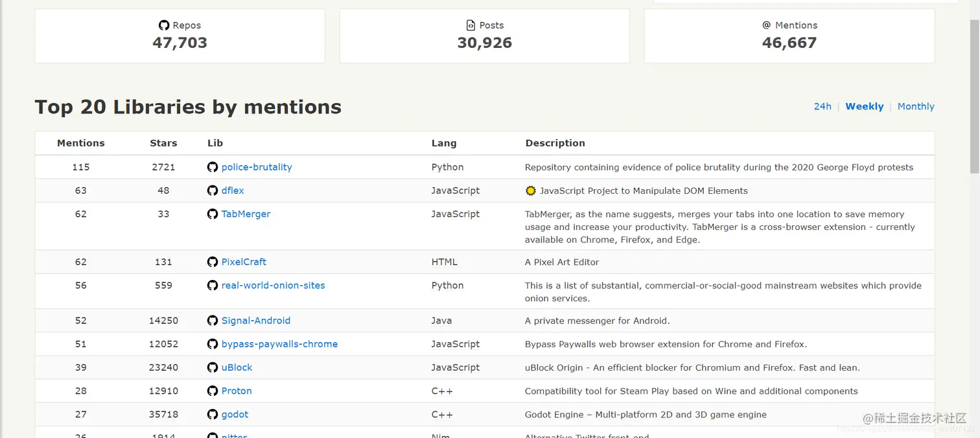Open the Proton library link
Image resolution: width=980 pixels, height=438 pixels.
tap(237, 391)
